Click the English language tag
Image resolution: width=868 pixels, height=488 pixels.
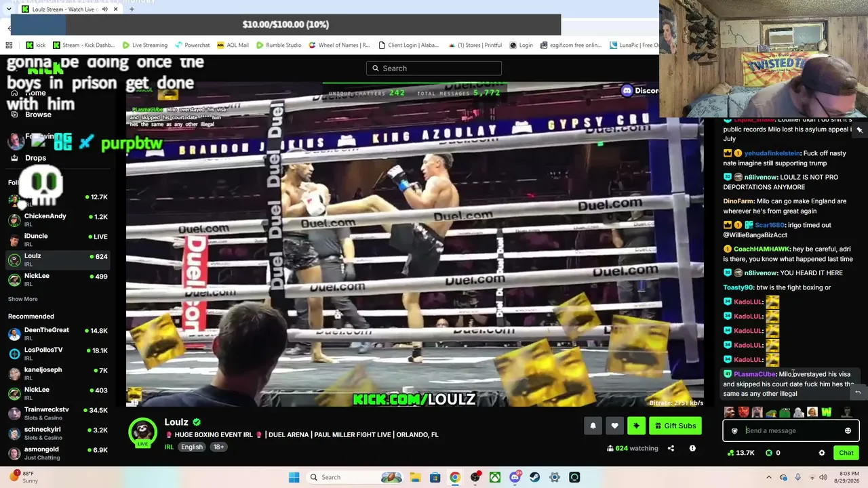[192, 447]
